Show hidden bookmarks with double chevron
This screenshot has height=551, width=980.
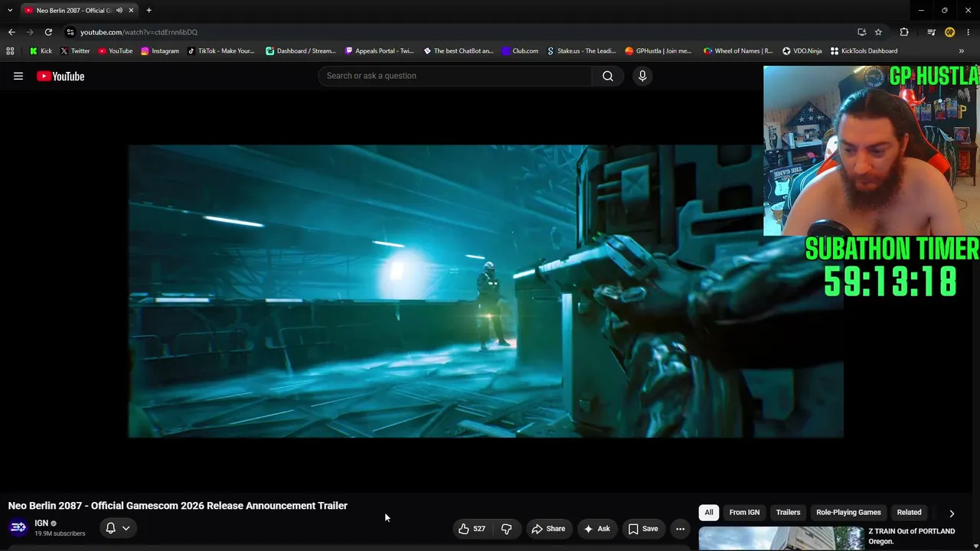(962, 51)
